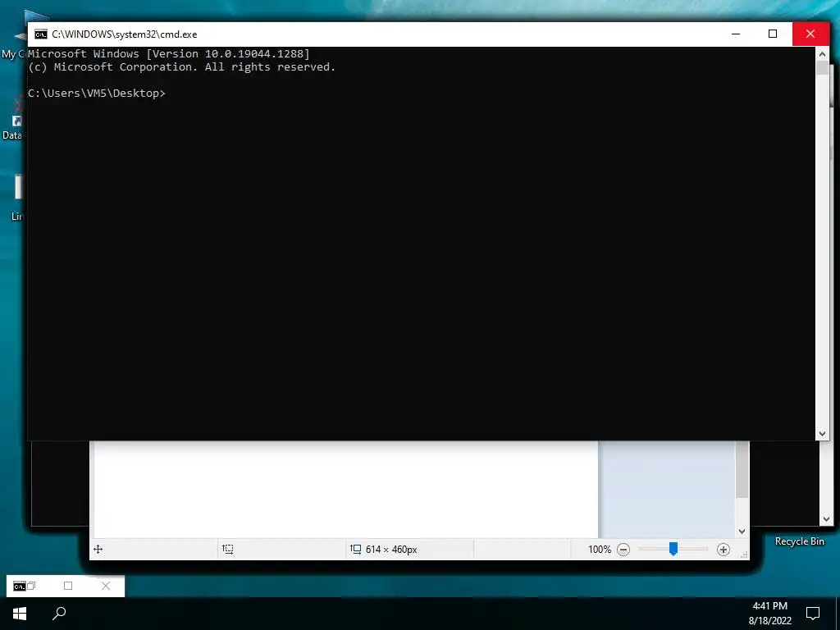Screen dimensions: 840x630
Task: Click the front cmd scrollbar up arrow
Action: pyautogui.click(x=822, y=53)
